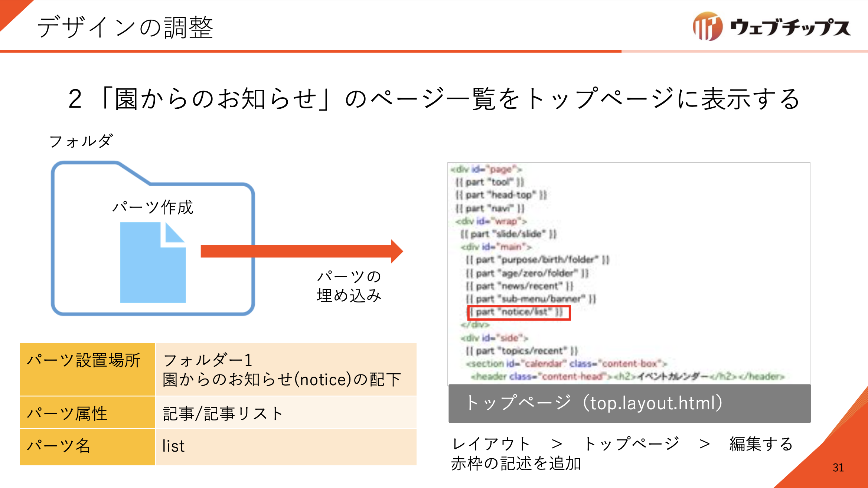This screenshot has height=488, width=868.
Task: Click the 記事/記事リスト cell
Action: coord(286,412)
